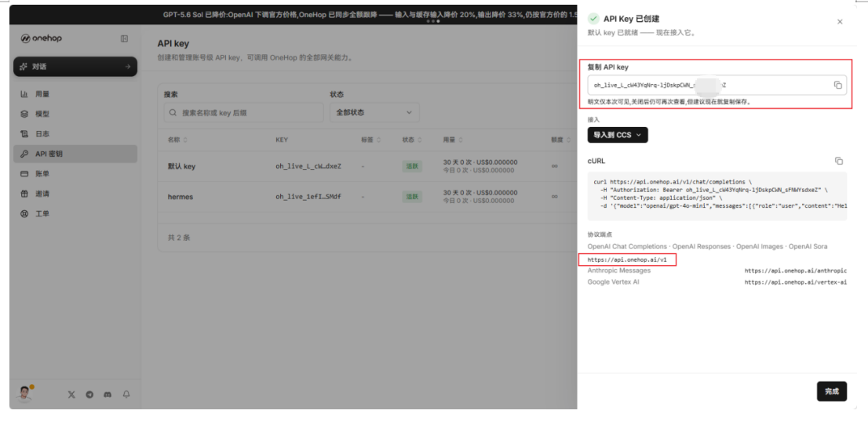Viewport: 868px width, 425px height.
Task: Open the Discord link icon
Action: click(x=108, y=394)
